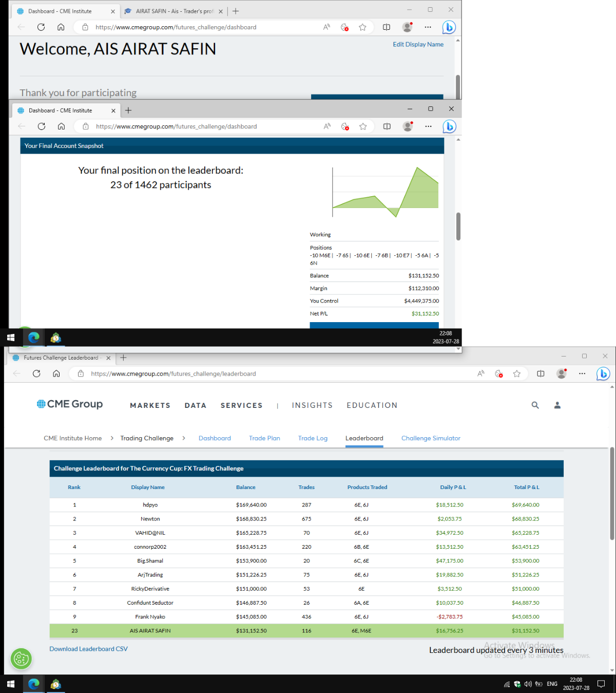The width and height of the screenshot is (616, 693).
Task: Open the volume icon in system tray
Action: (528, 684)
